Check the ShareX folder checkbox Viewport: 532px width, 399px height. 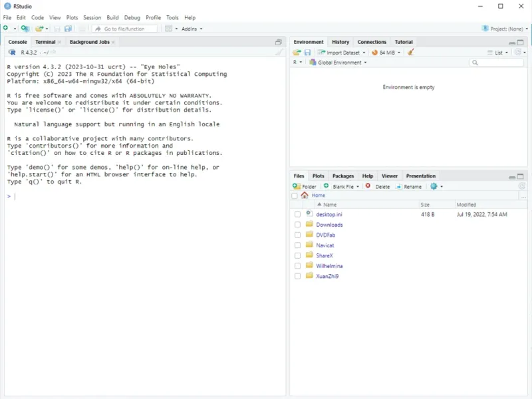click(297, 255)
